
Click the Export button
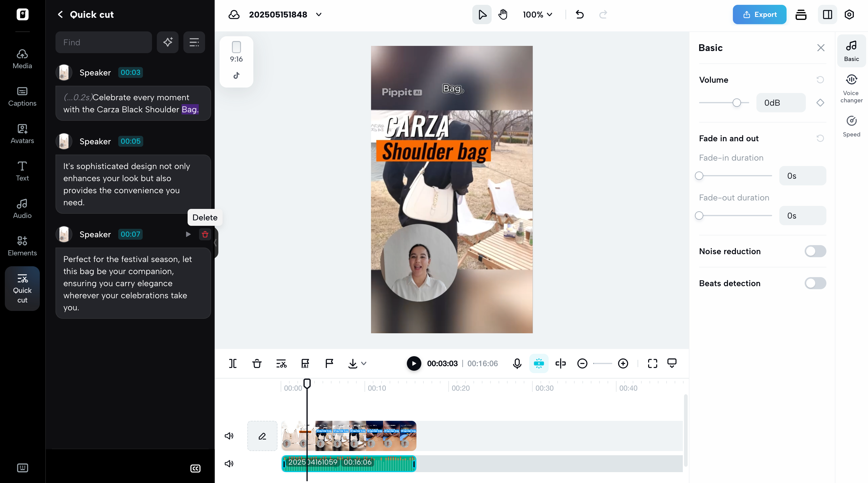click(759, 14)
